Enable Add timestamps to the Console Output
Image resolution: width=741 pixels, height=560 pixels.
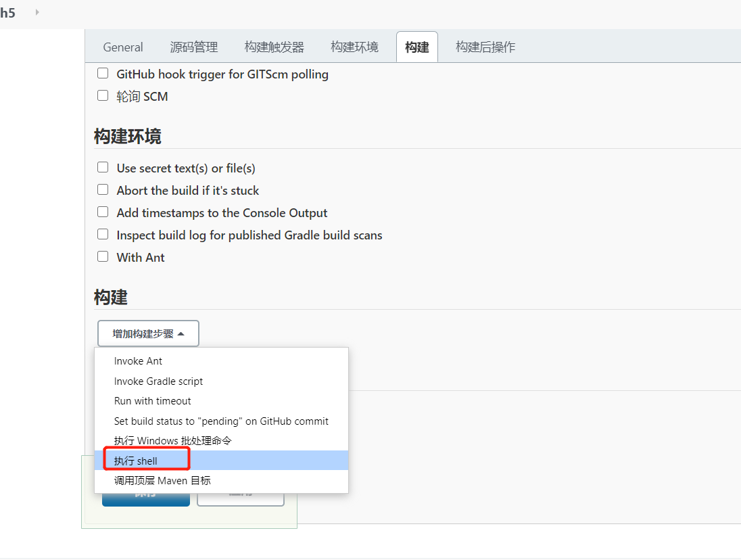103,212
